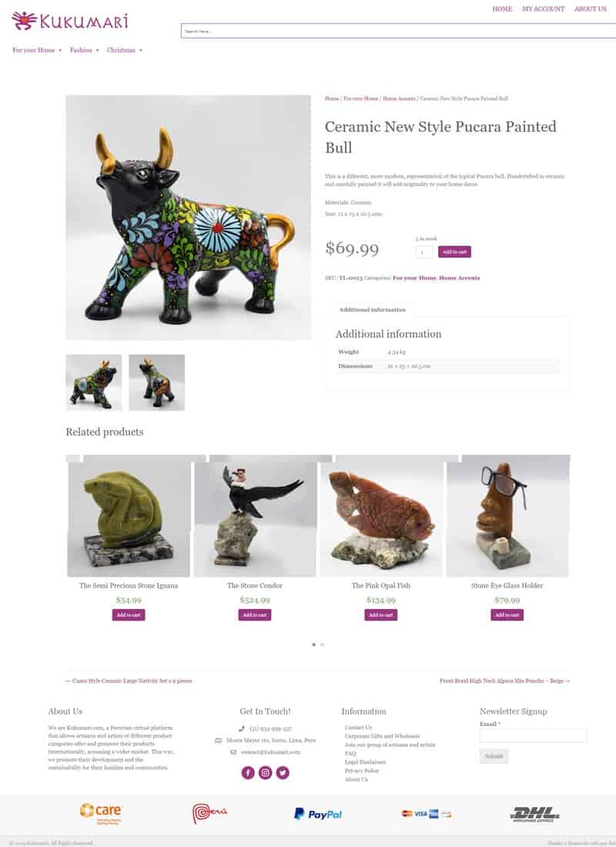The image size is (616, 847).
Task: Expand the For your Home menu
Action: click(37, 50)
